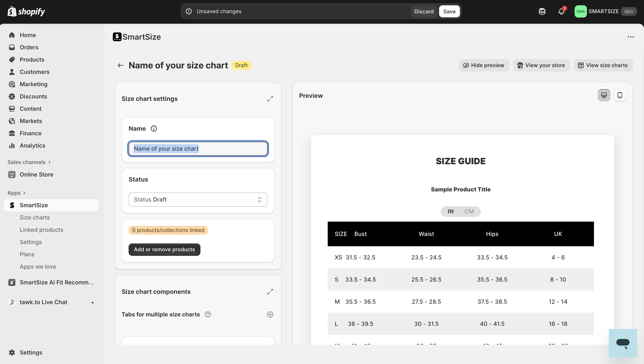
Task: Open the Status Draft dropdown
Action: tap(198, 200)
